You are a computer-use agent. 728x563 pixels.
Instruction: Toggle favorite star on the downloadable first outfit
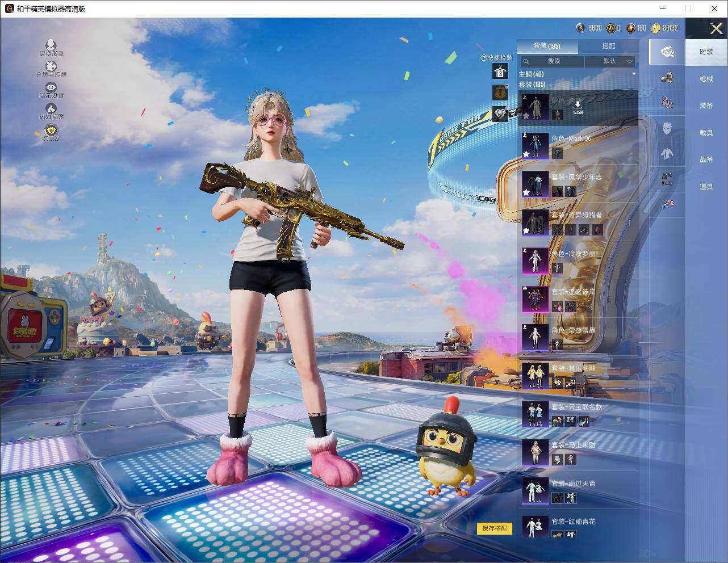(x=526, y=116)
